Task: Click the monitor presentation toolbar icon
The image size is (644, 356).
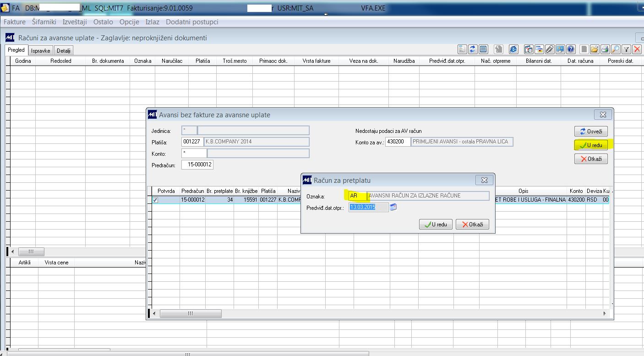Action: (x=560, y=49)
